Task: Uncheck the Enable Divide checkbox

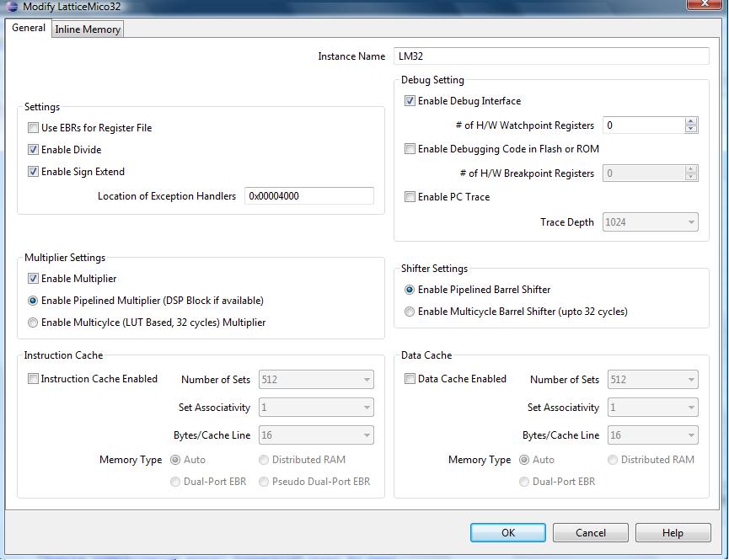Action: click(x=33, y=150)
